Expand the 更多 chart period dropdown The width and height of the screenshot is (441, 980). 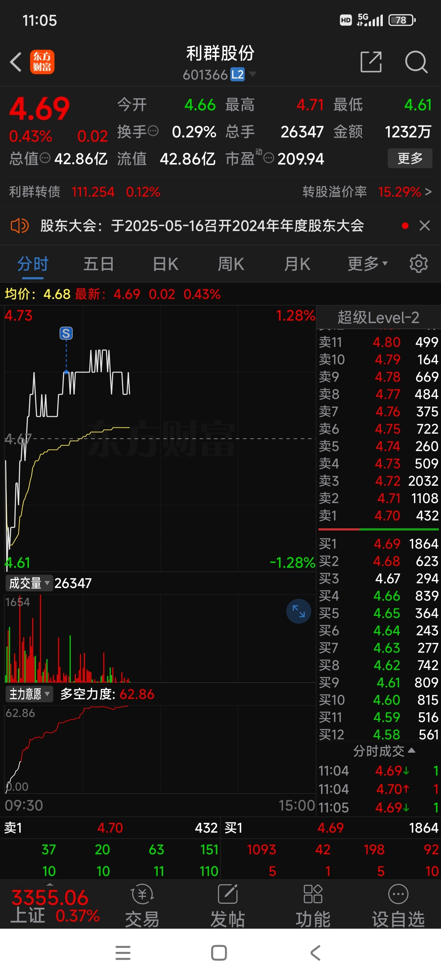coord(368,264)
